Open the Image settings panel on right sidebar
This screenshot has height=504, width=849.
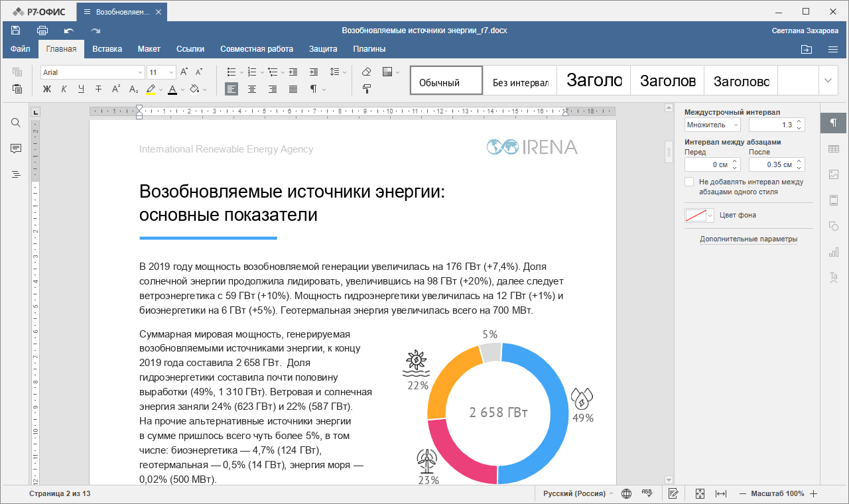pos(833,174)
